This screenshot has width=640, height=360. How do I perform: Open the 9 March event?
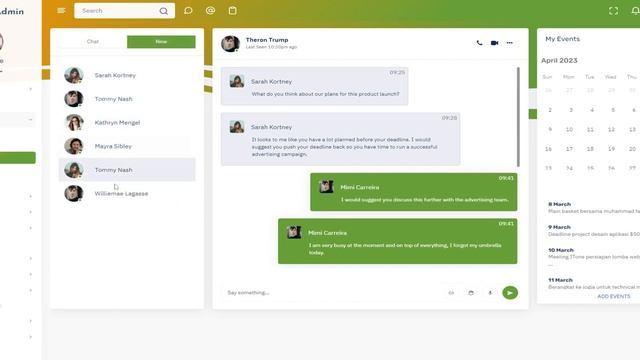[594, 231]
